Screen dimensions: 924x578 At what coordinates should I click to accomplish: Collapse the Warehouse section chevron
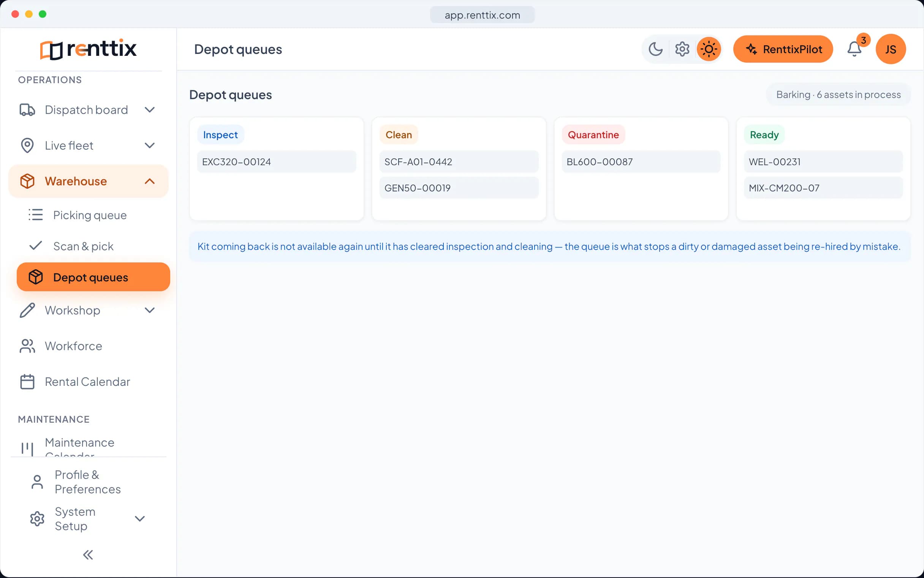(x=150, y=181)
